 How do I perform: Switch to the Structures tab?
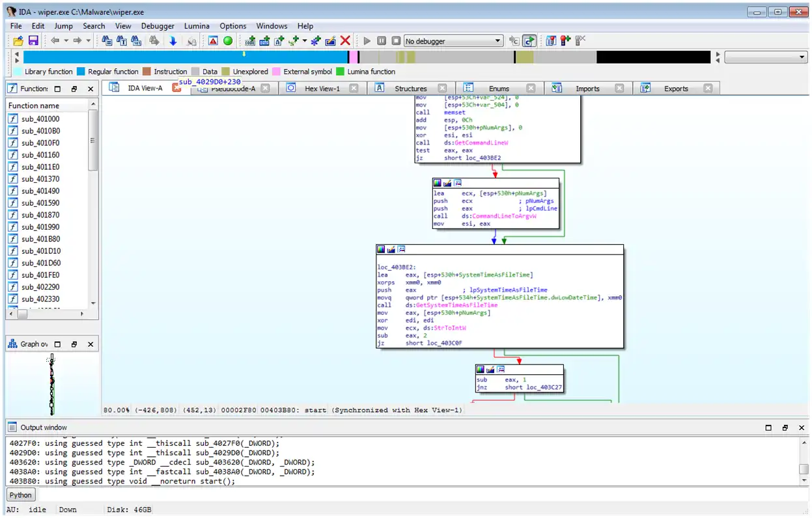pyautogui.click(x=411, y=89)
